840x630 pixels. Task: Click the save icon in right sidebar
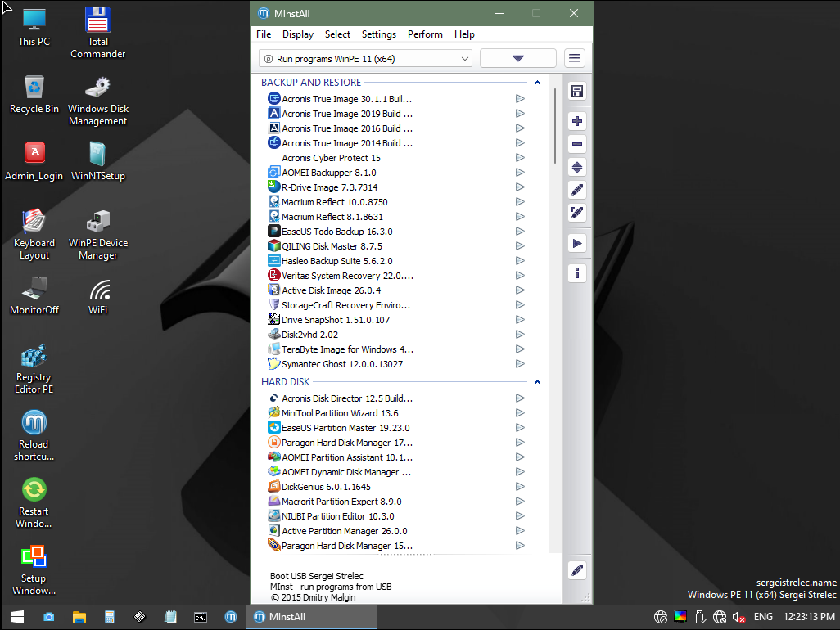click(577, 91)
